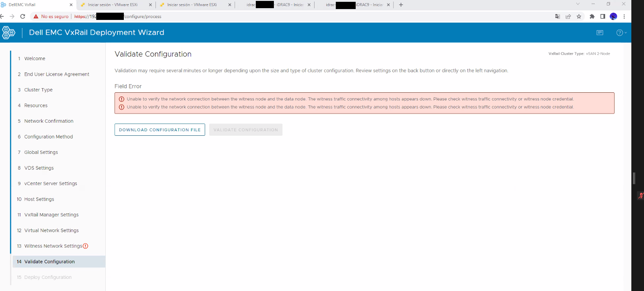Click the Help question mark icon

(620, 32)
